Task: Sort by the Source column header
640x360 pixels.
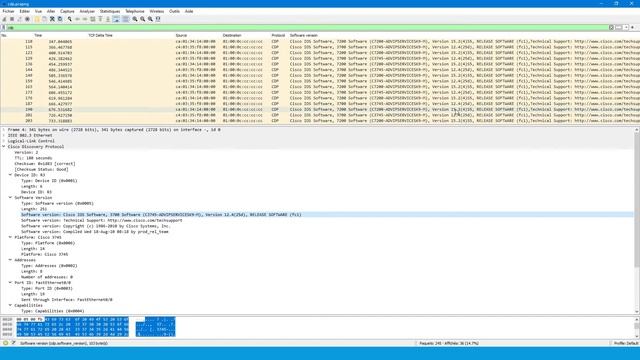Action: click(181, 36)
